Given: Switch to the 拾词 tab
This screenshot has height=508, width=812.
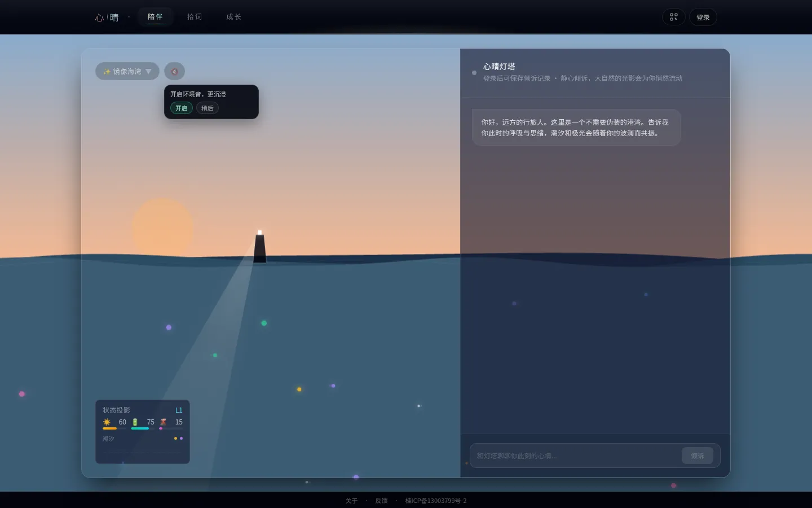Looking at the screenshot, I should tap(195, 17).
